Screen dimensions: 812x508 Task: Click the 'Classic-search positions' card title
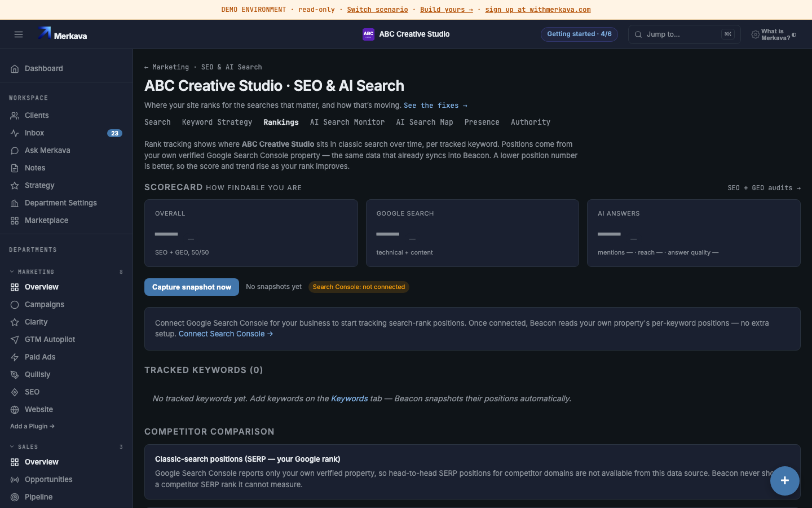tap(248, 459)
